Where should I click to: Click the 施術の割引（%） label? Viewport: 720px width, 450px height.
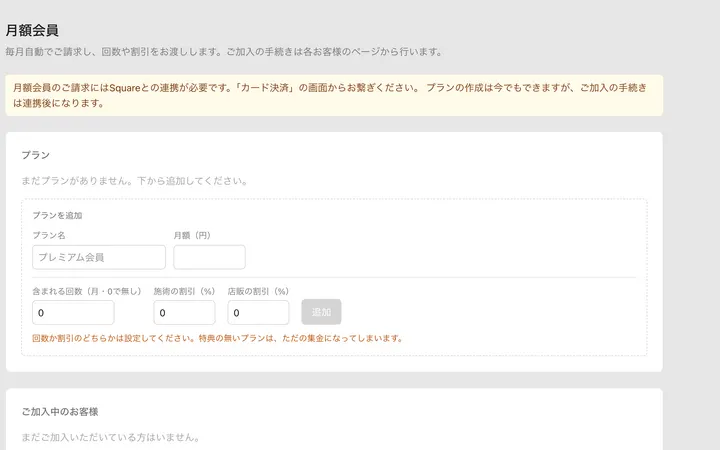(x=184, y=292)
